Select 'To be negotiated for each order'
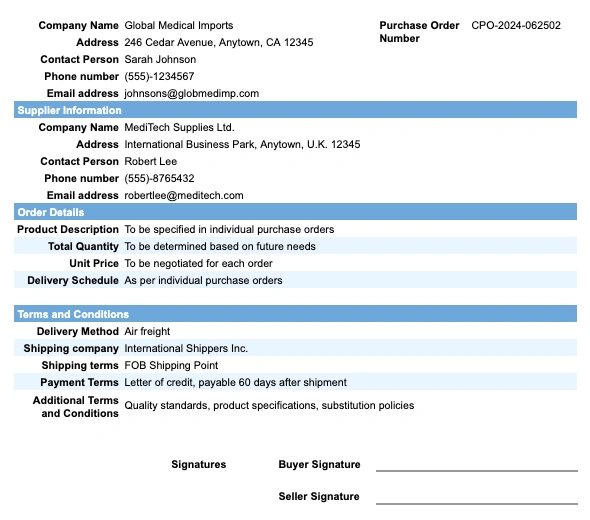This screenshot has height=520, width=590. point(198,263)
